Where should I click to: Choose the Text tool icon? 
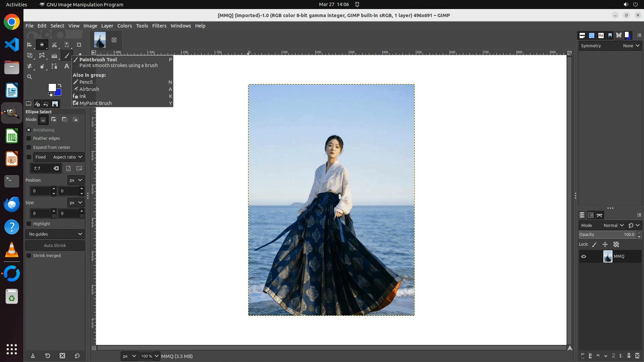[x=66, y=66]
